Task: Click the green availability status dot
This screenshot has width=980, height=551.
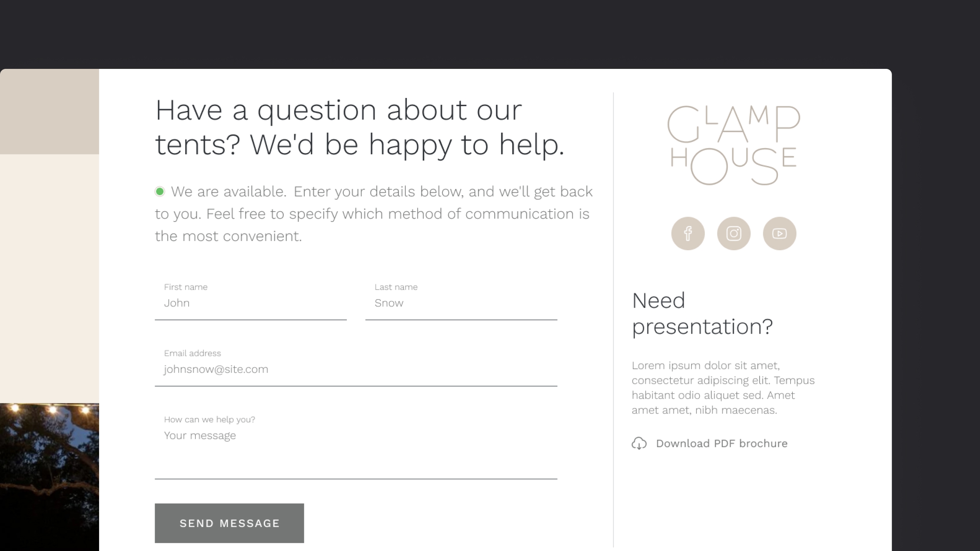Action: point(160,191)
